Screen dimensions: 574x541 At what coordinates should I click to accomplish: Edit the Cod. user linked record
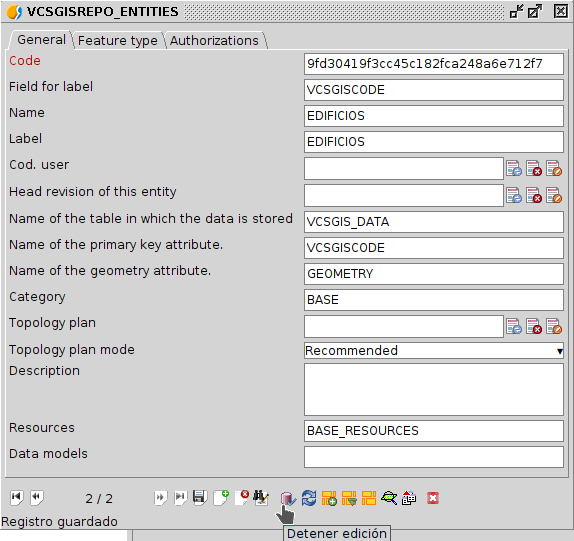tap(554, 168)
